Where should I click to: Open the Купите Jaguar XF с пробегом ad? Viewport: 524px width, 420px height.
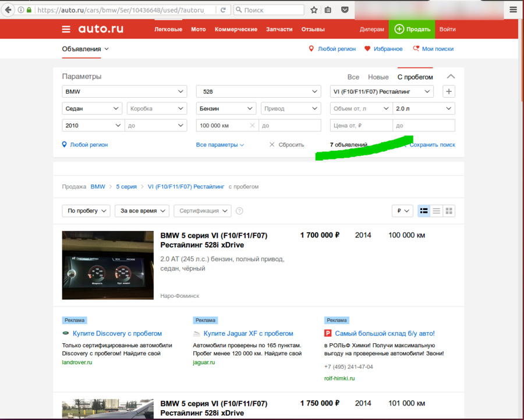coord(248,333)
